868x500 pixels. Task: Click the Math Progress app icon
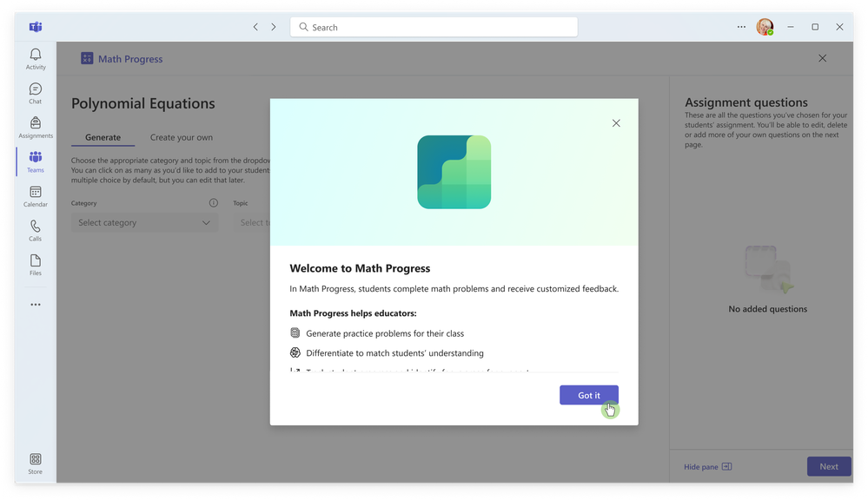tap(87, 58)
